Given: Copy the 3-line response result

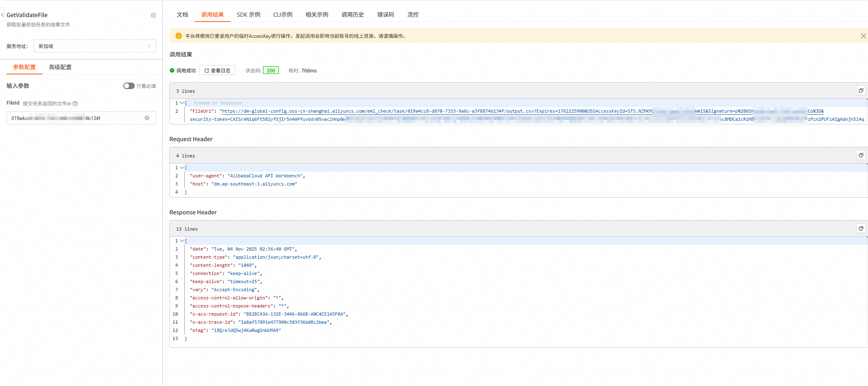Looking at the screenshot, I should click(x=861, y=91).
